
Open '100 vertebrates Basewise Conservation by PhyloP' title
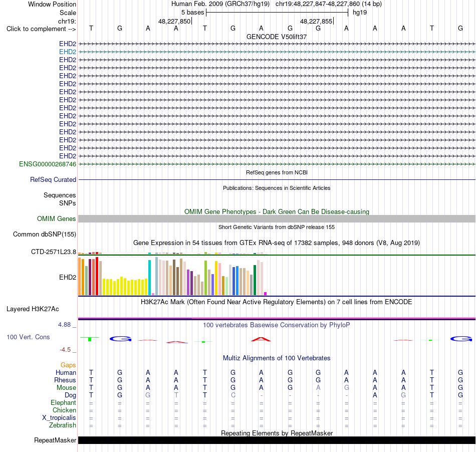point(277,325)
